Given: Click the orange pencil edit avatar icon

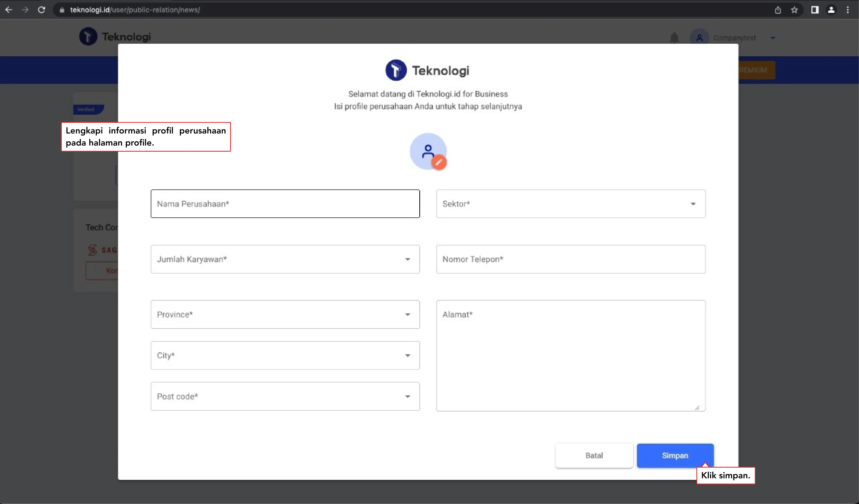Looking at the screenshot, I should [439, 162].
